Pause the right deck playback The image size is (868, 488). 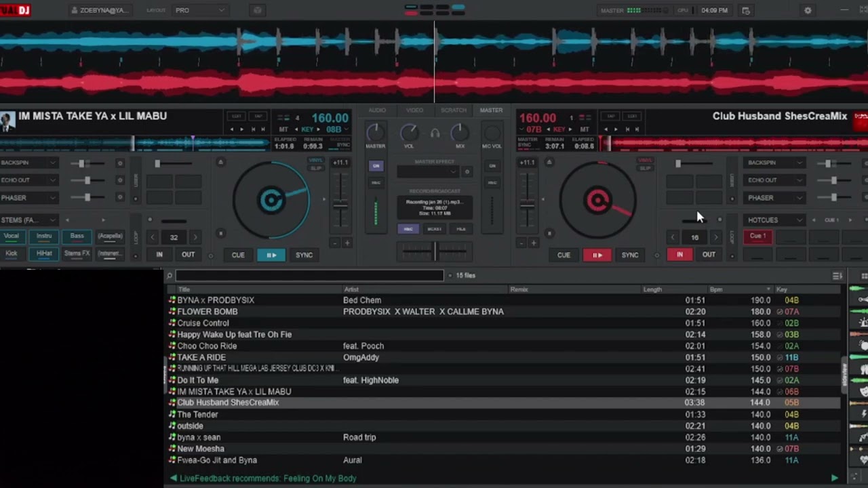click(597, 255)
